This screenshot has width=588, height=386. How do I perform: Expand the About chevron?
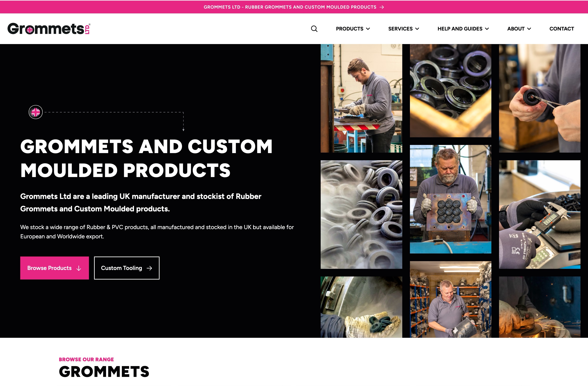click(529, 29)
